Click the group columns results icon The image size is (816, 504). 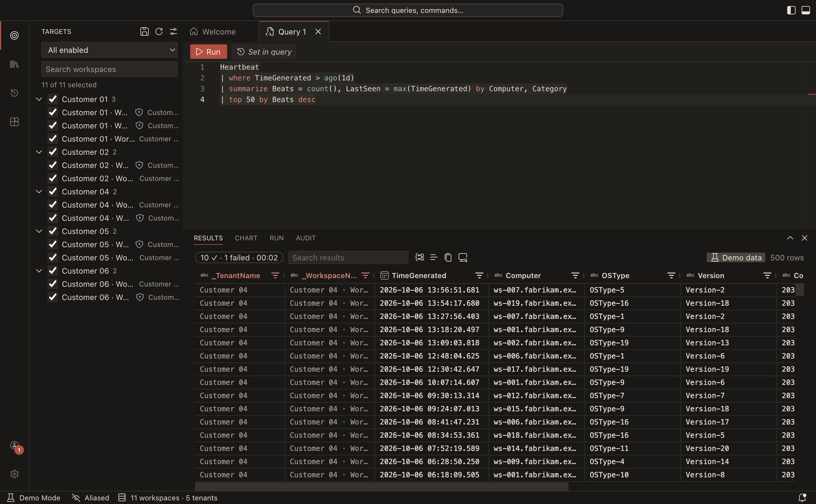420,257
